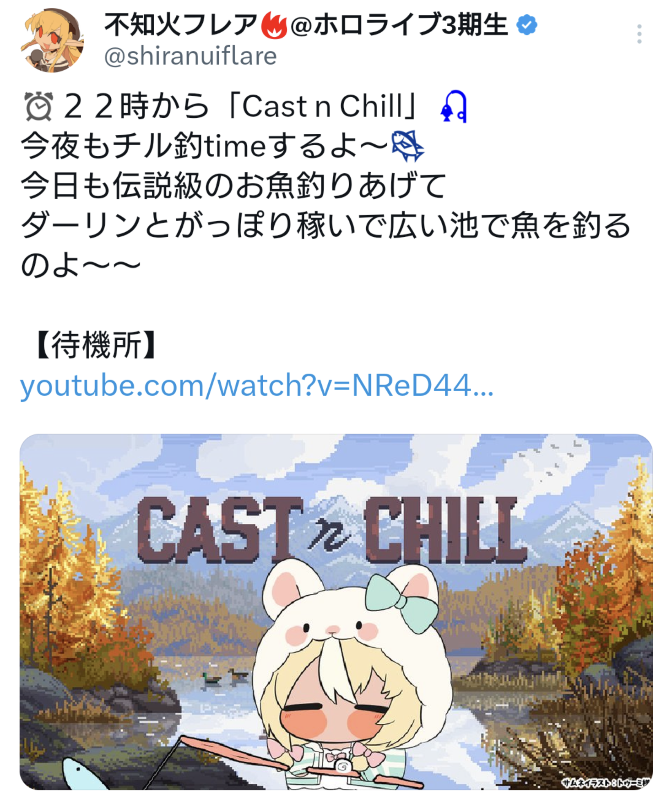Open the youtube.com/watch?v=NReD44 link

[x=257, y=385]
